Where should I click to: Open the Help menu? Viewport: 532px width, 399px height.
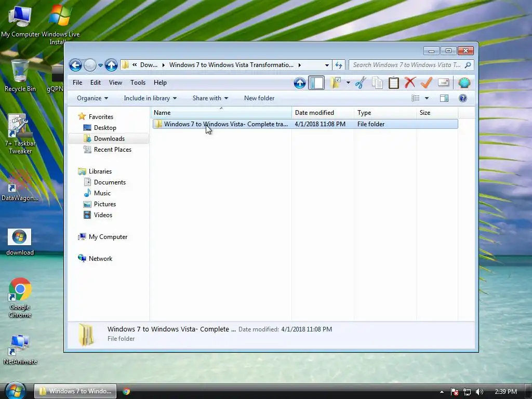(160, 83)
